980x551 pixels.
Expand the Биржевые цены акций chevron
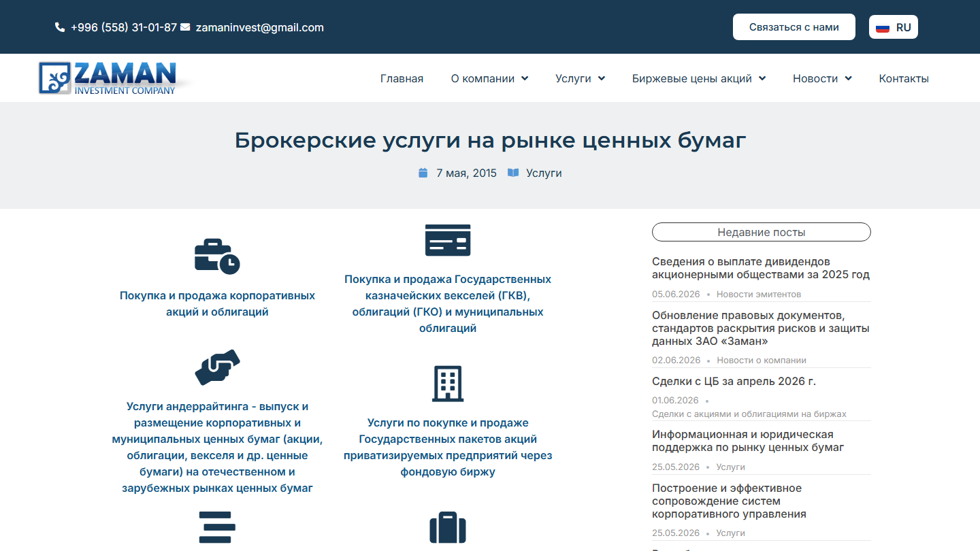pyautogui.click(x=762, y=78)
